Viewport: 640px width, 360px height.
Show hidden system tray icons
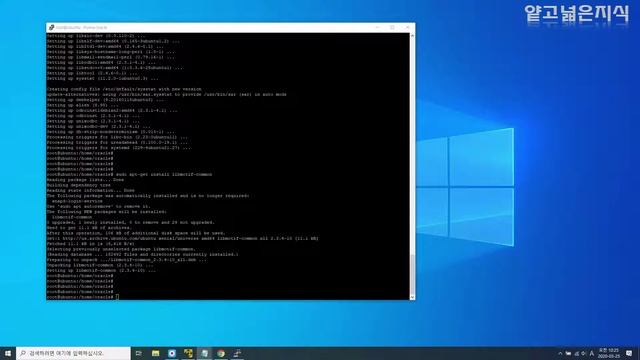pos(560,353)
